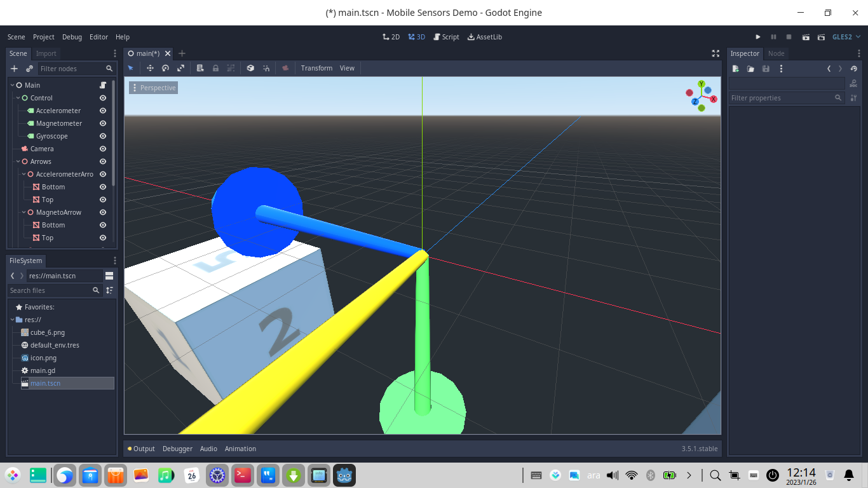
Task: Open the Debugger bottom panel
Action: (177, 449)
